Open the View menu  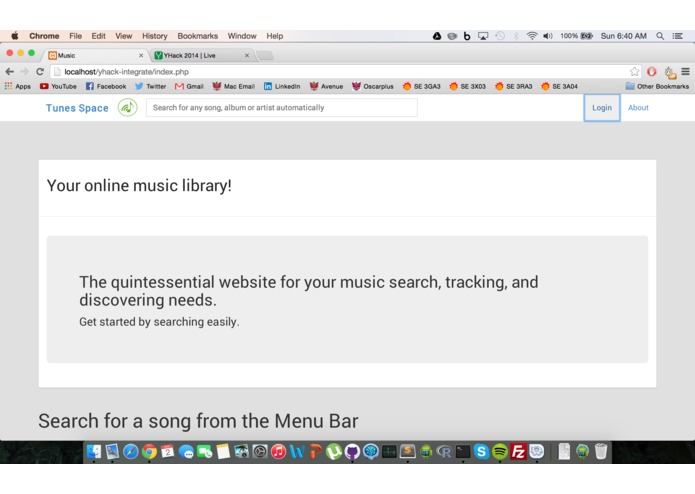124,36
